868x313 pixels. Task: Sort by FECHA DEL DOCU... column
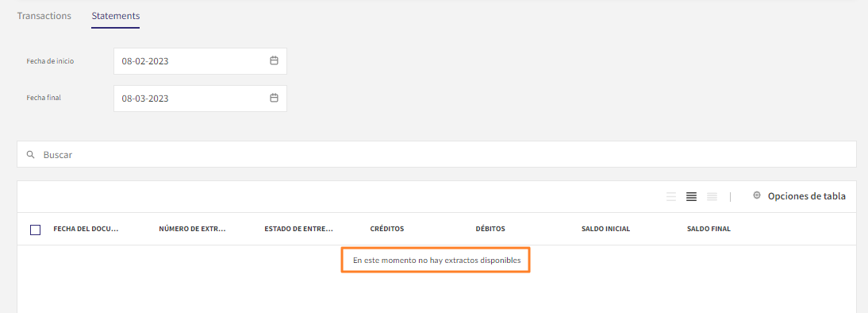pos(86,229)
